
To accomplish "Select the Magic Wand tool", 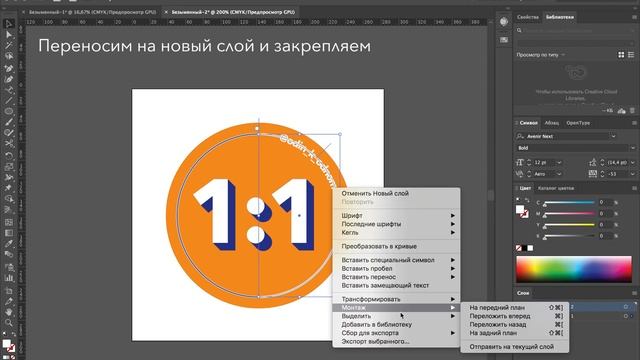I will [9, 46].
